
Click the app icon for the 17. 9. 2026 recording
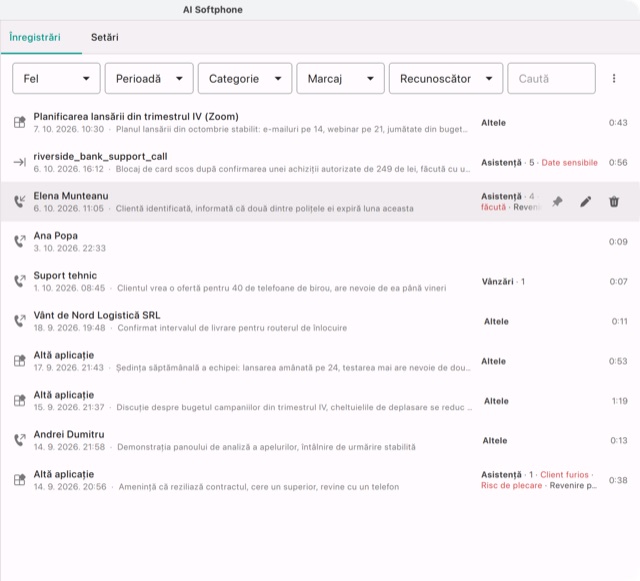coord(20,361)
